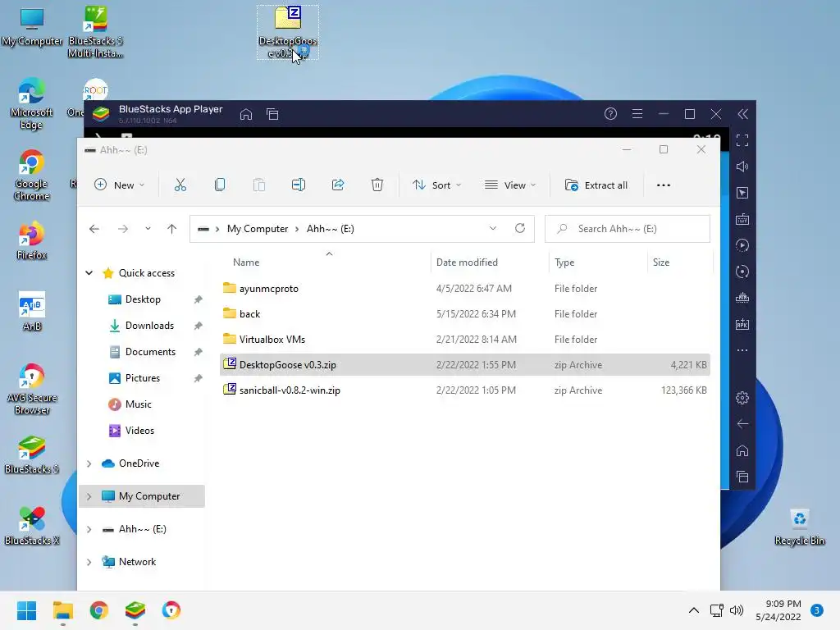Click BlueStacks sidebar back arrow icon

coord(742,424)
